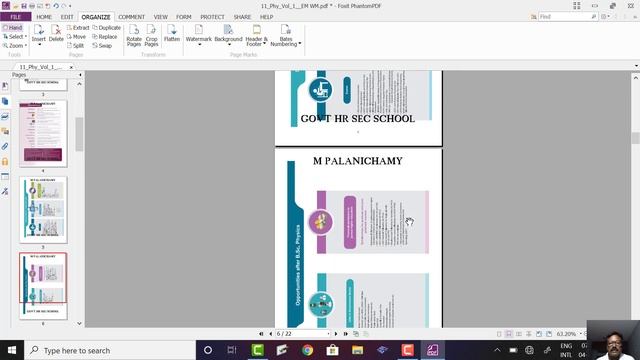Click the Insert pages icon
Viewport: 640px width, 360px height.
point(39,30)
